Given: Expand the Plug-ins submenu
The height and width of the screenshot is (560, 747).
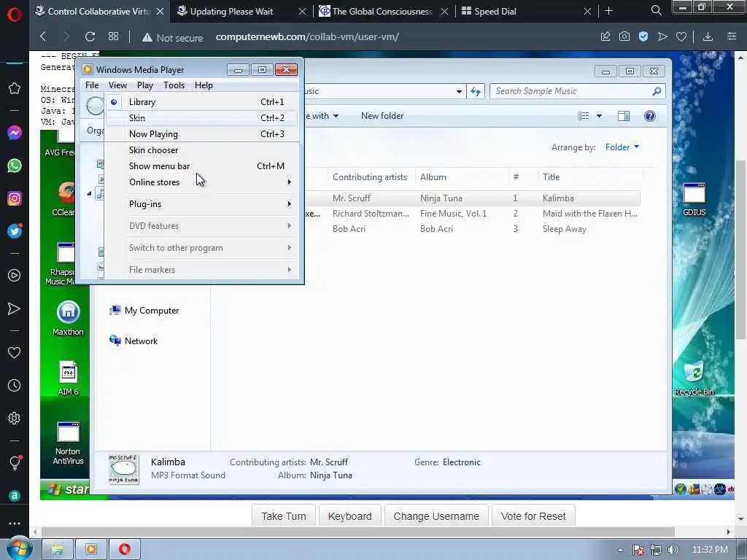Looking at the screenshot, I should coord(201,204).
